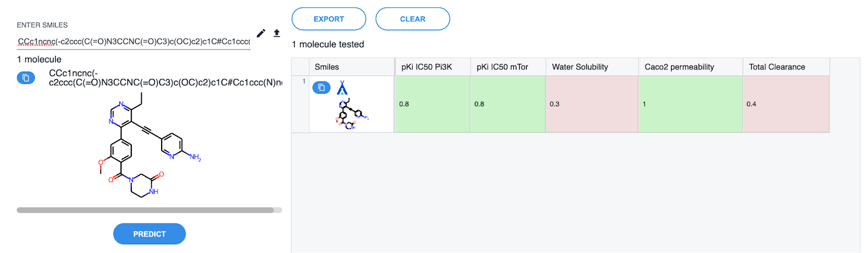
Task: Click the blue logo icon in row 1
Action: click(x=342, y=88)
